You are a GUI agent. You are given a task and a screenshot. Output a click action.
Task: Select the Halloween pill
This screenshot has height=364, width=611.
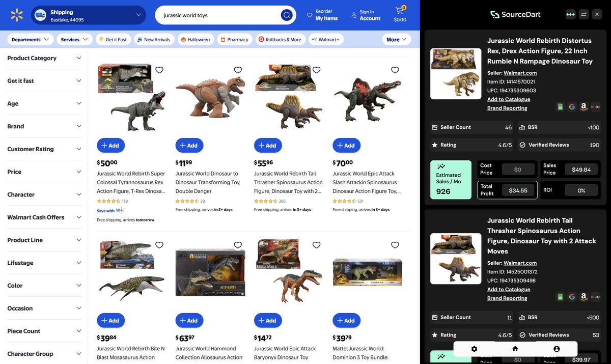(196, 39)
